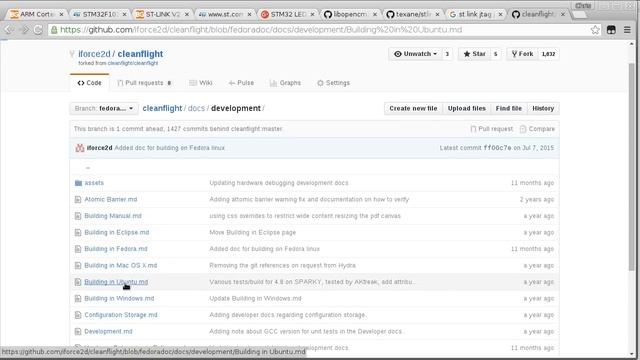Click the file icon for Building in Windows.md
Image resolution: width=640 pixels, height=360 pixels.
click(78, 299)
